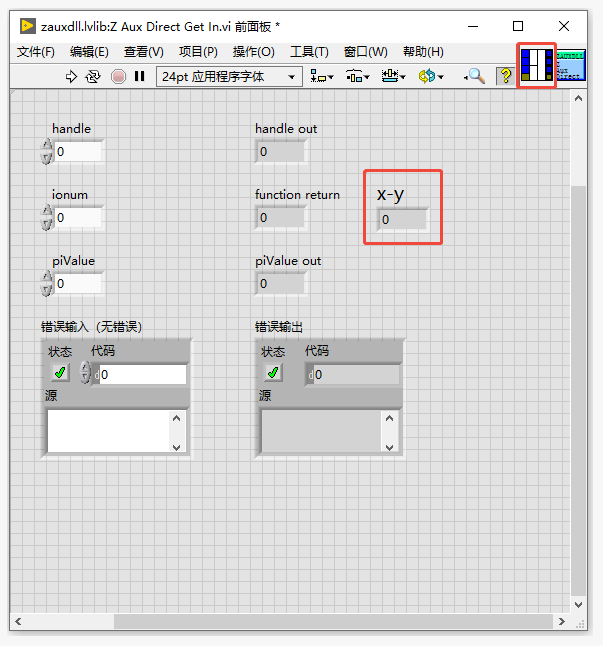Viewport: 603px width, 646px height.
Task: Increment the ionum control value
Action: click(x=47, y=211)
